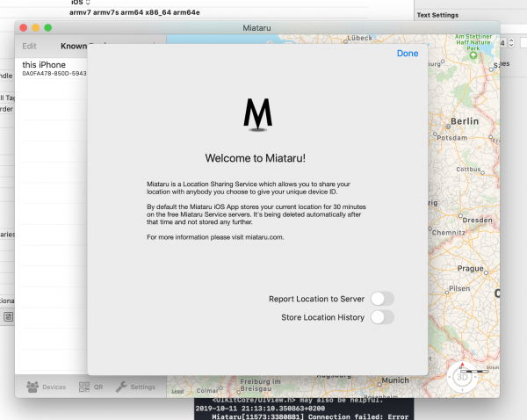Turn on Store Location History switch
The image size is (527, 420).
pyautogui.click(x=382, y=317)
